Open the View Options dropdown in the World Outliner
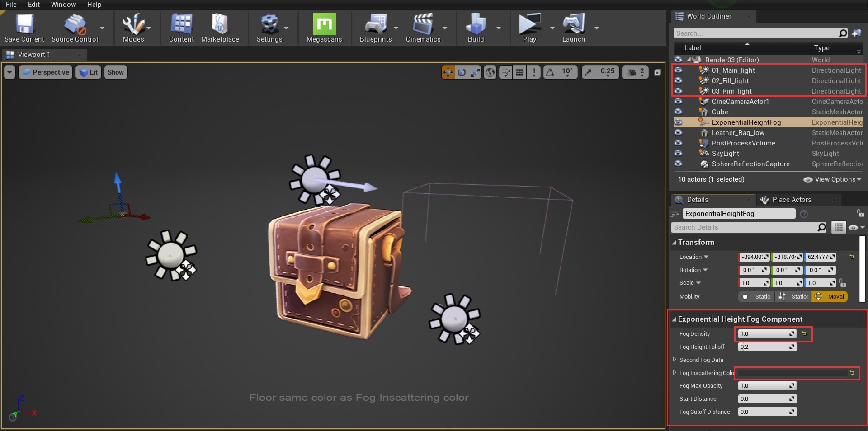The width and height of the screenshot is (868, 431). click(x=833, y=179)
